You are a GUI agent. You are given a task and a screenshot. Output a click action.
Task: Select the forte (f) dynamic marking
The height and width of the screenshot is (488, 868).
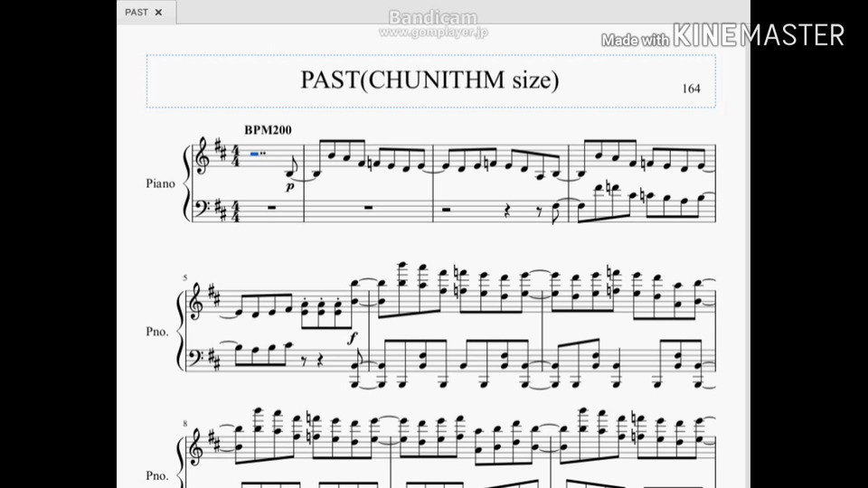point(353,337)
